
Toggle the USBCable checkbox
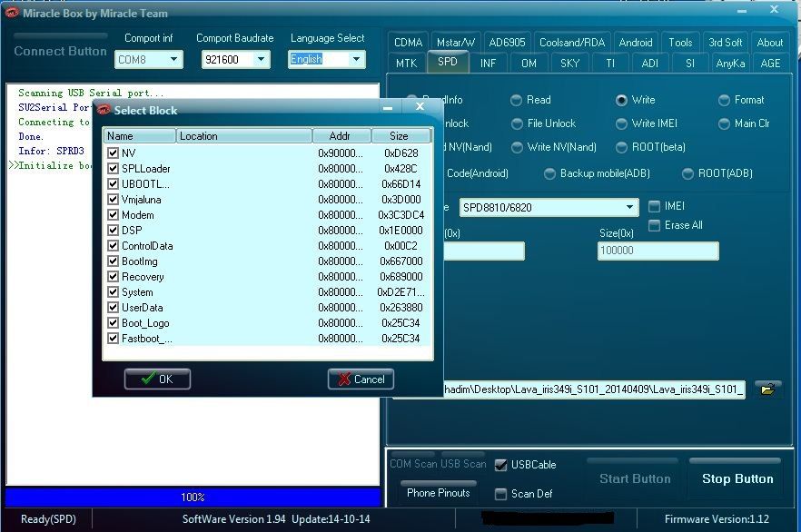tap(501, 465)
